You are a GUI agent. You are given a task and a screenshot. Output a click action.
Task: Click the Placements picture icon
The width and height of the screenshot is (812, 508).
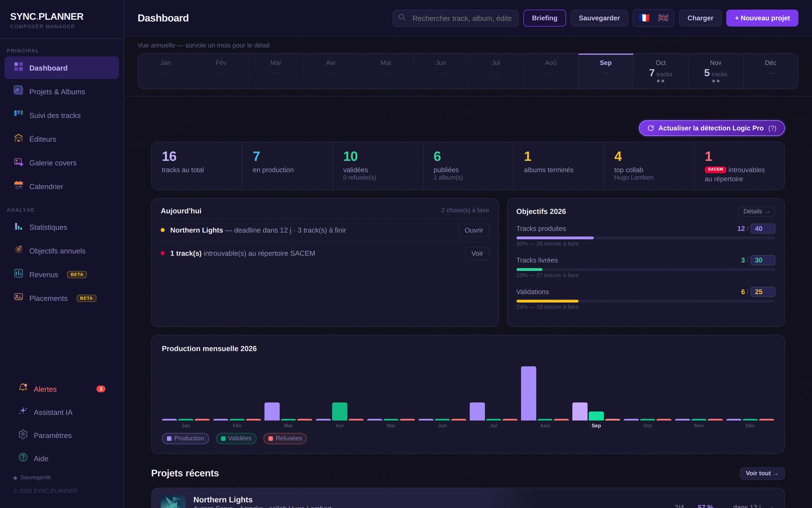pos(18,297)
